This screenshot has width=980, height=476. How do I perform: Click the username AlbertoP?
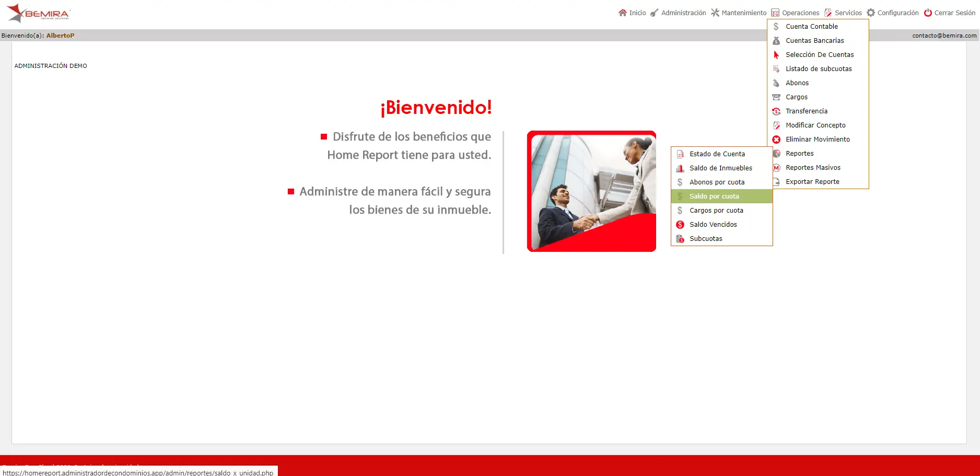click(60, 36)
